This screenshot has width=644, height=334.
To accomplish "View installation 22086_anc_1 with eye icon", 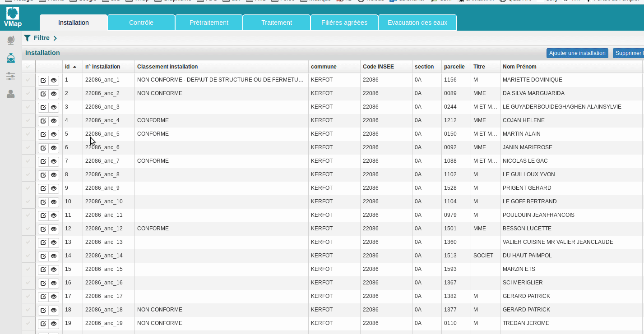I will tap(54, 81).
